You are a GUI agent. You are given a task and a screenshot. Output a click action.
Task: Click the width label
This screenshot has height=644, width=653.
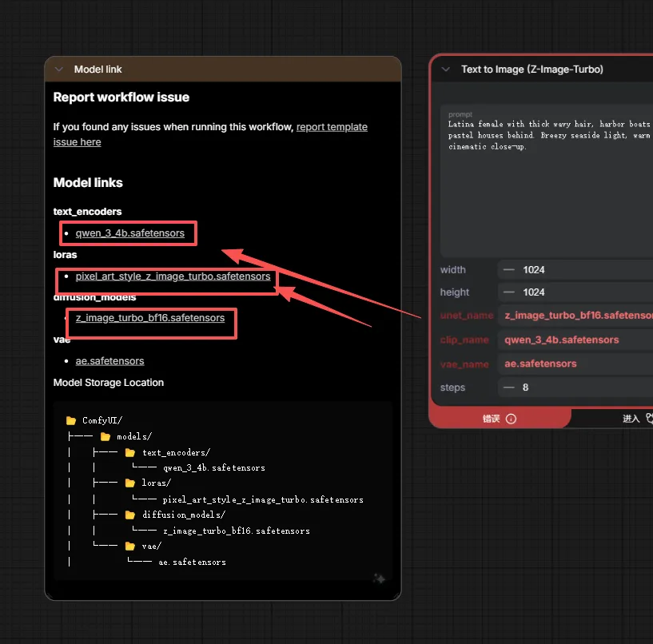452,270
